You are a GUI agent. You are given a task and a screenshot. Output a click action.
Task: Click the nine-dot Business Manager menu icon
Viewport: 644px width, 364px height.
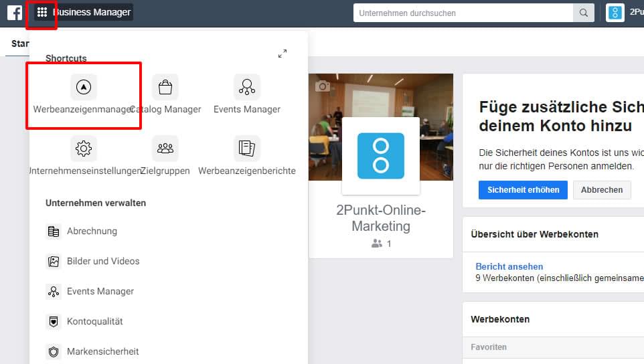pos(42,12)
